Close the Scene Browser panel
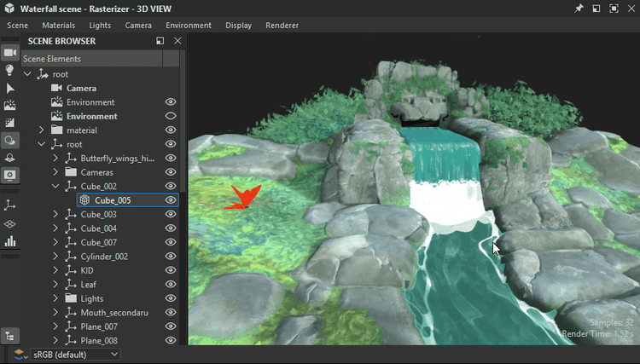This screenshot has width=640, height=364. 177,41
